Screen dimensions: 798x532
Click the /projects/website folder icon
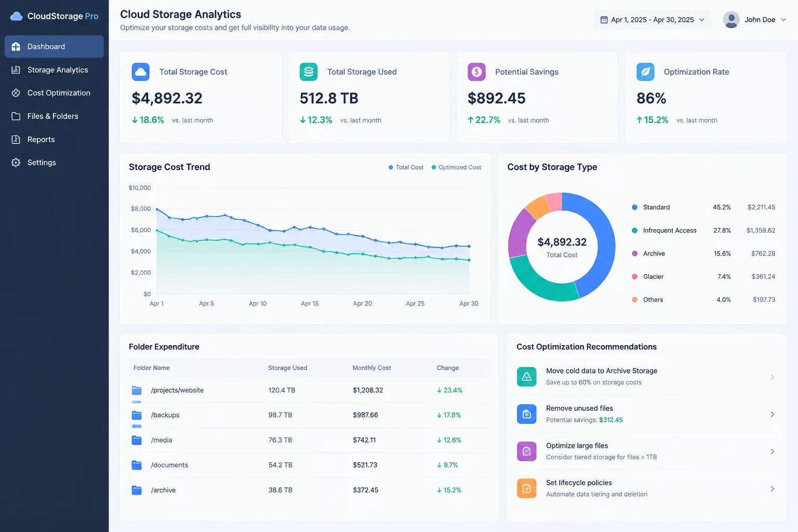[137, 390]
